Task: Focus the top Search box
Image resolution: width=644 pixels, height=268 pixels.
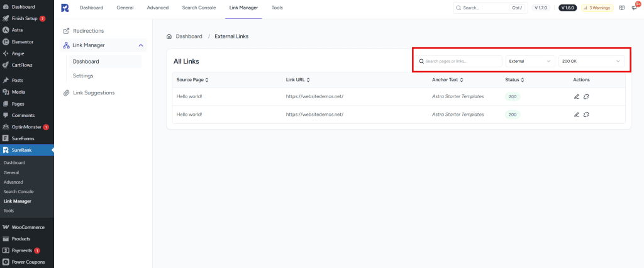Action: click(491, 8)
